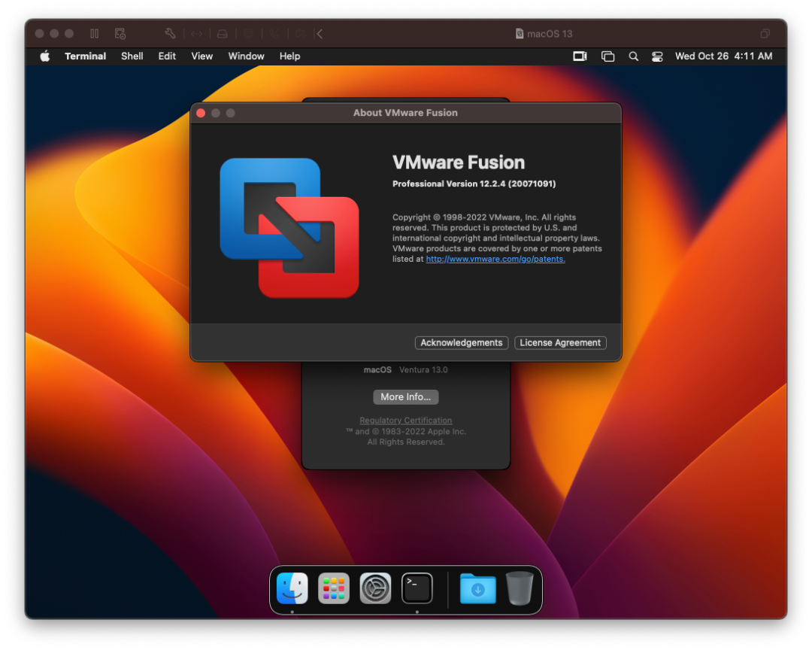Open the Help menu

click(x=289, y=56)
